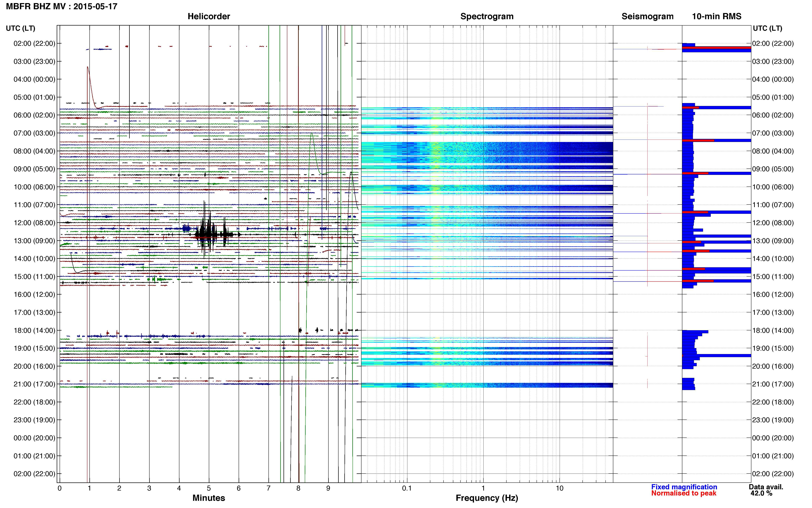Click the '42.0 %' data availability value
812x508 pixels.
[x=762, y=493]
